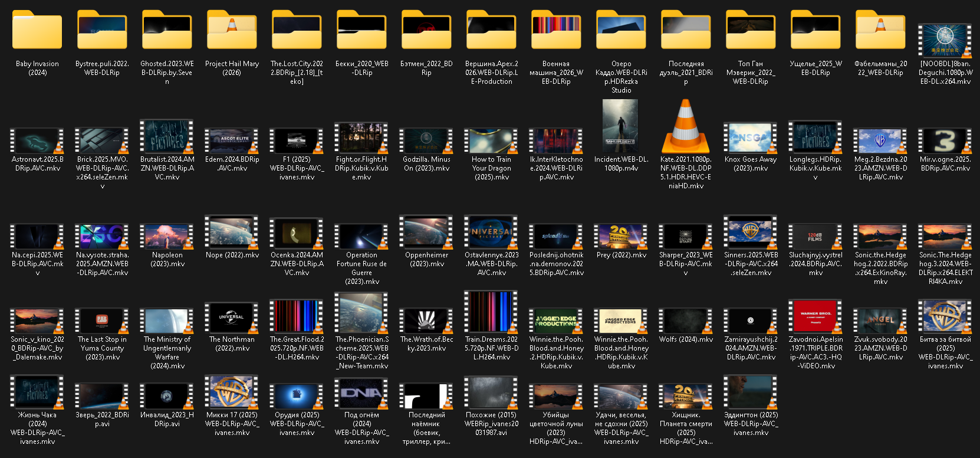The width and height of the screenshot is (980, 458).
Task: Choose the Sinners.2025 video thumbnail
Action: [751, 233]
